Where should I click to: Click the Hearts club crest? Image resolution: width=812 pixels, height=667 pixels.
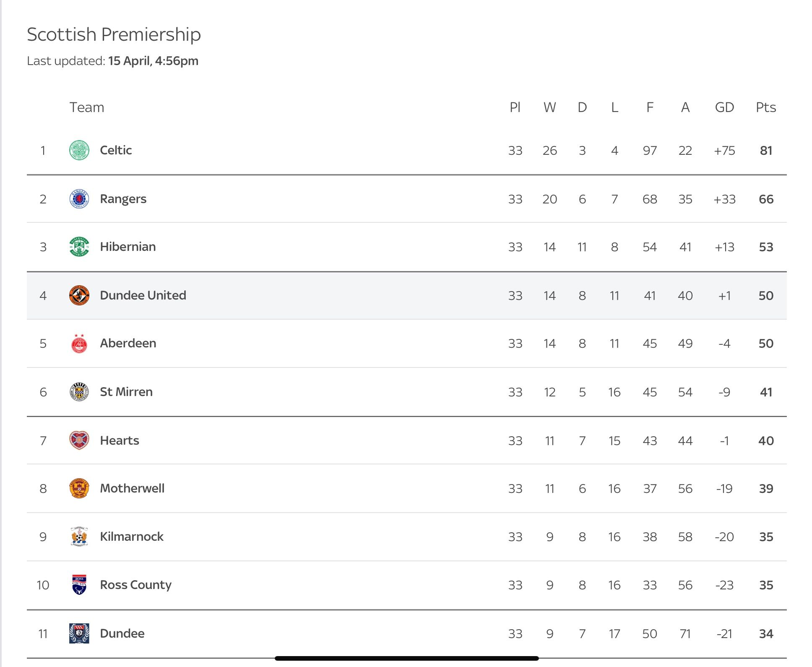point(79,440)
